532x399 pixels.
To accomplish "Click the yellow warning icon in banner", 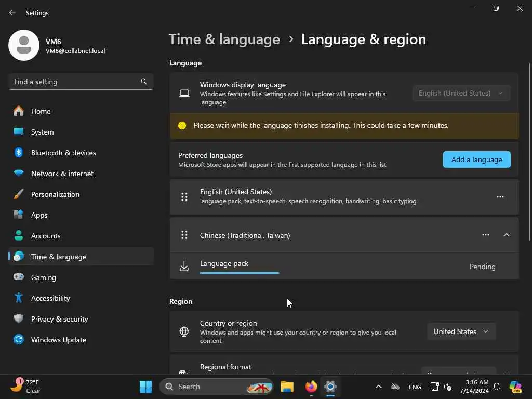I will tap(182, 126).
